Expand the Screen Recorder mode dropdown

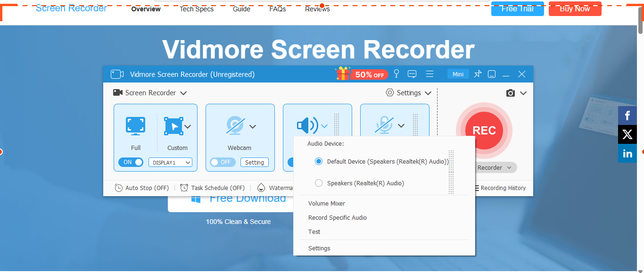pos(183,93)
